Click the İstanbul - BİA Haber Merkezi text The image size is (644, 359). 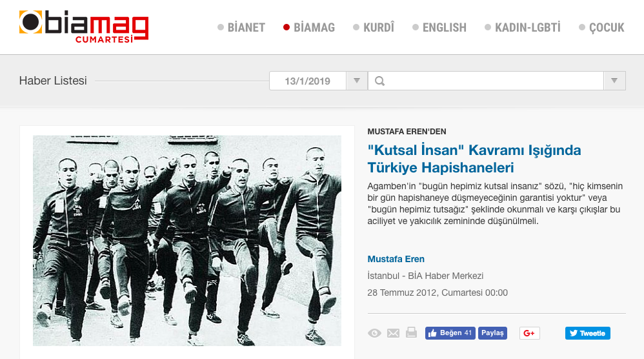coord(425,276)
